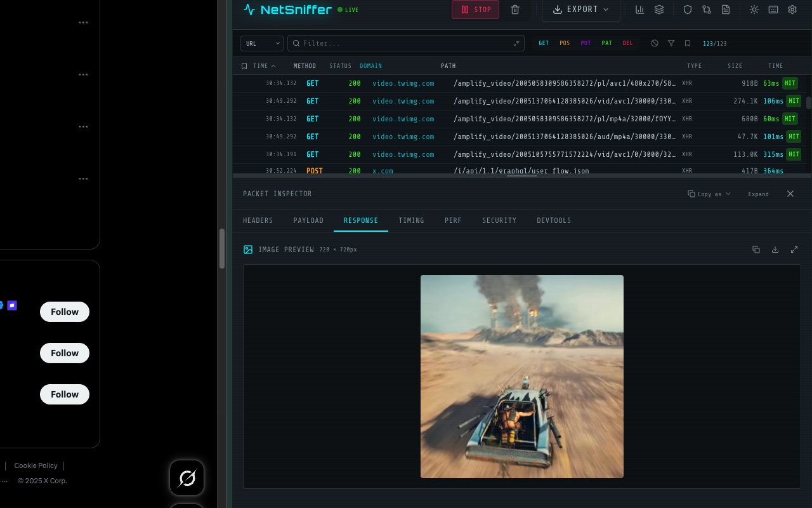This screenshot has width=812, height=508.
Task: Open the PERF tab
Action: tap(453, 220)
